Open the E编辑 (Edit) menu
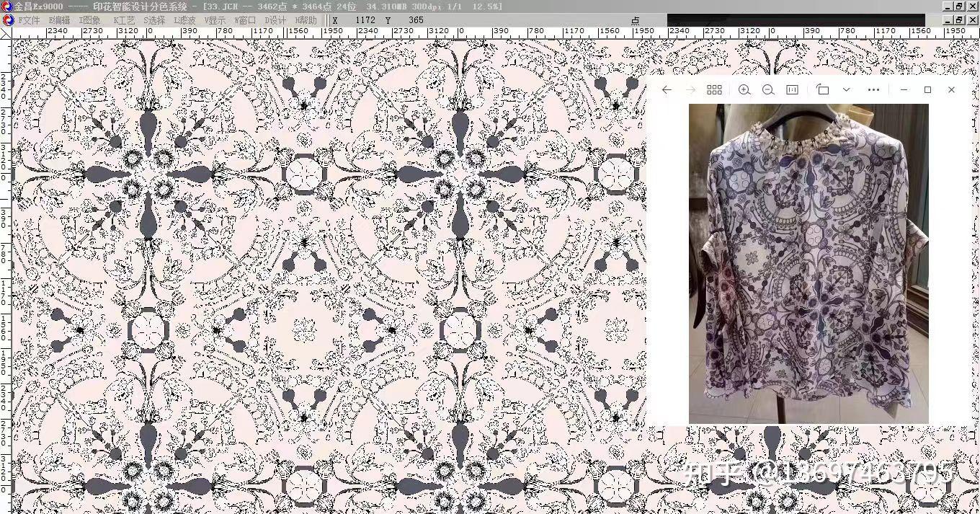This screenshot has height=514, width=980. 60,20
